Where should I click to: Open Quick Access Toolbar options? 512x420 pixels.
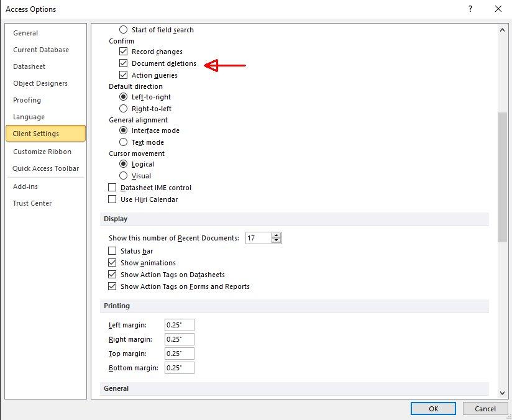46,168
